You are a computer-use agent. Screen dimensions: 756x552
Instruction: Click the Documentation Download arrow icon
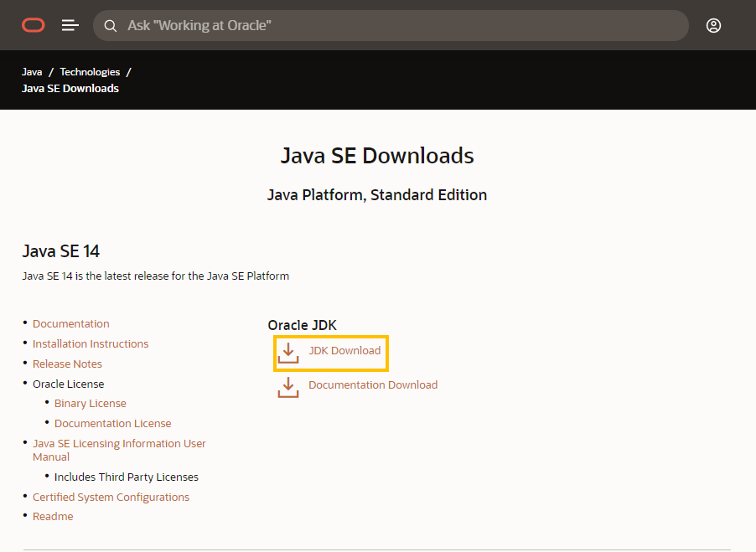pos(288,387)
